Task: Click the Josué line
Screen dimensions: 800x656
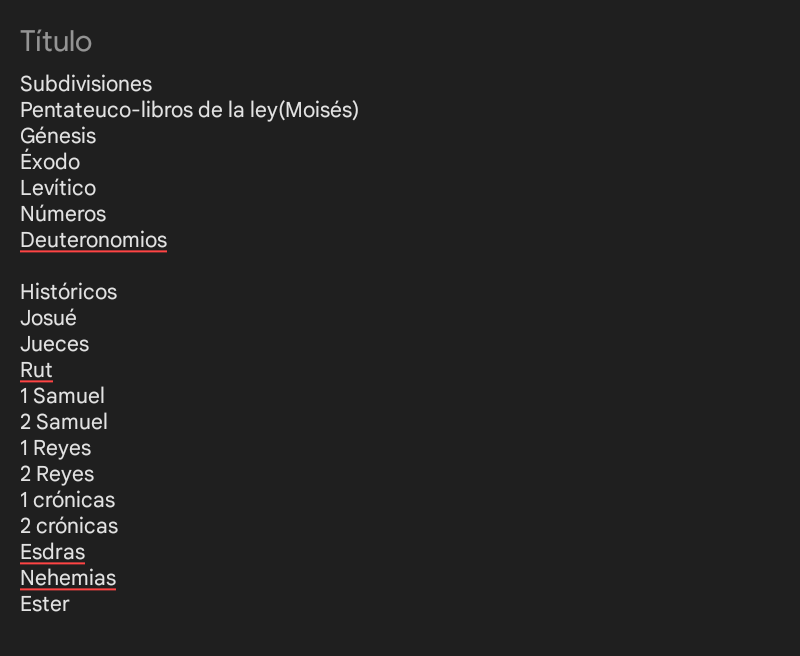Action: [x=48, y=318]
